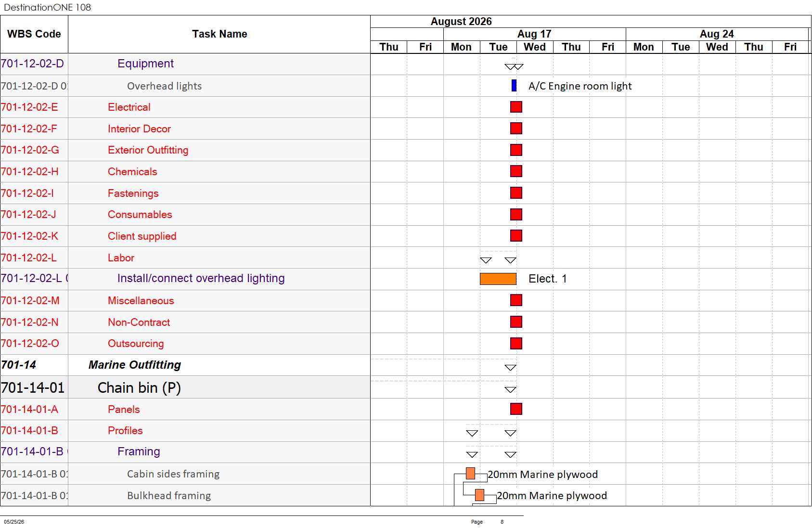Select WBS code 701-14 cell

coord(34,365)
